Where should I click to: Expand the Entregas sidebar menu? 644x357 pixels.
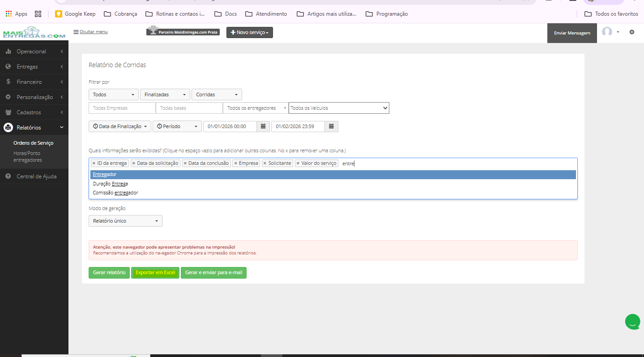34,67
